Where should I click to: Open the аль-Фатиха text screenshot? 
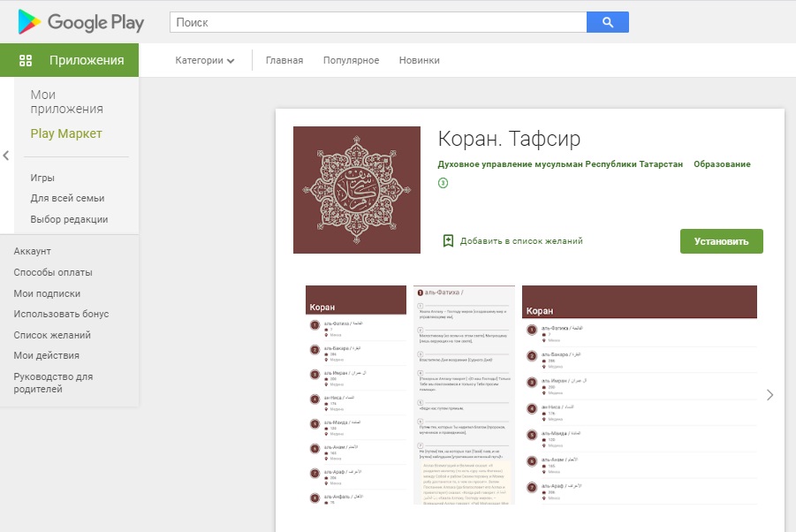[464, 394]
